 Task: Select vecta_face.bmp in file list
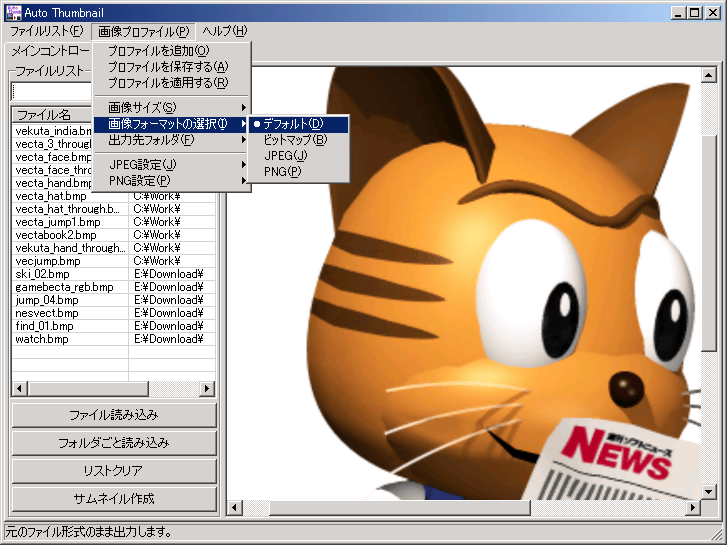coord(52,157)
